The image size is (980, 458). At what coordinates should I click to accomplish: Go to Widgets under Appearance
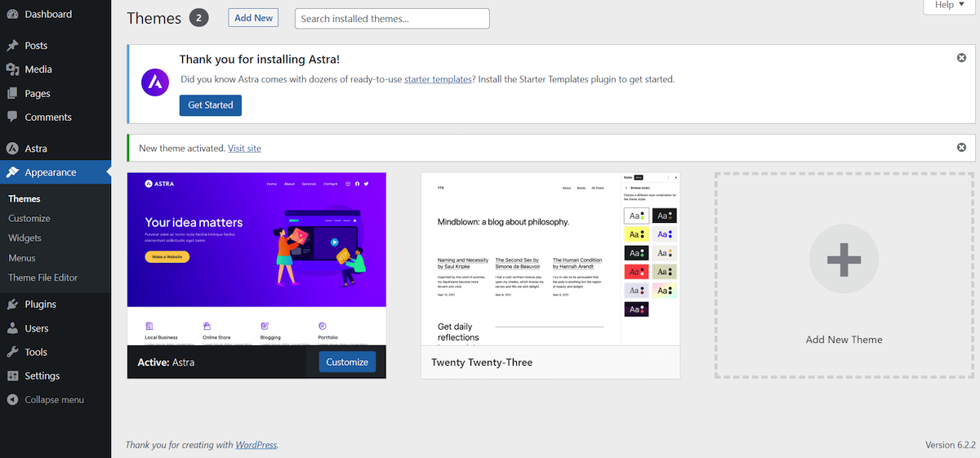[x=24, y=238]
